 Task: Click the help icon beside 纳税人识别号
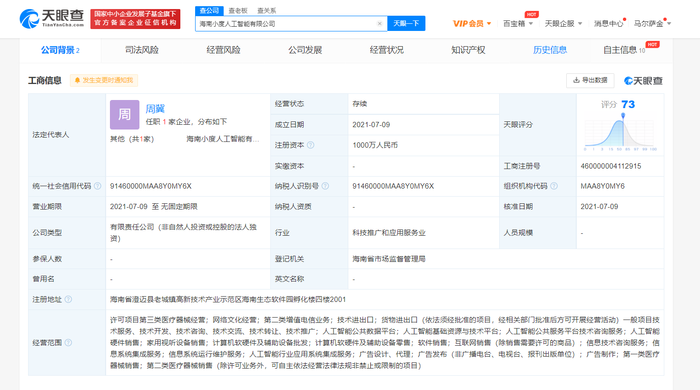pos(325,186)
